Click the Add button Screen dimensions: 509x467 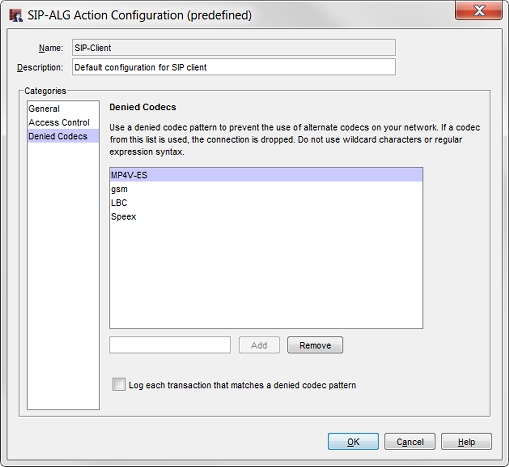259,345
